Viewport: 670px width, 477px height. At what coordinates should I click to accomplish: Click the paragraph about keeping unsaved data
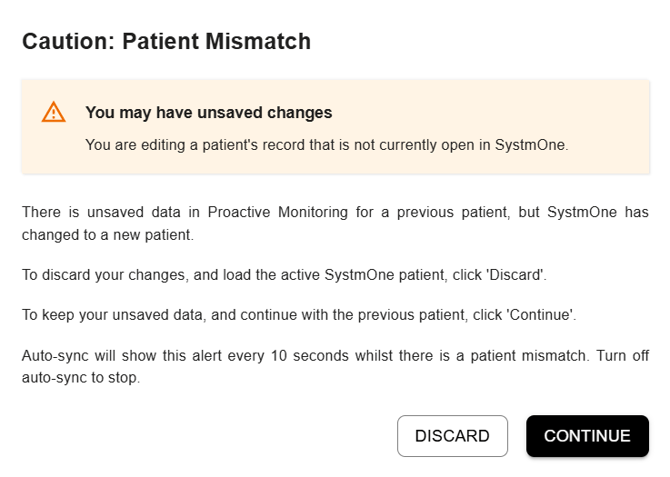tap(299, 315)
